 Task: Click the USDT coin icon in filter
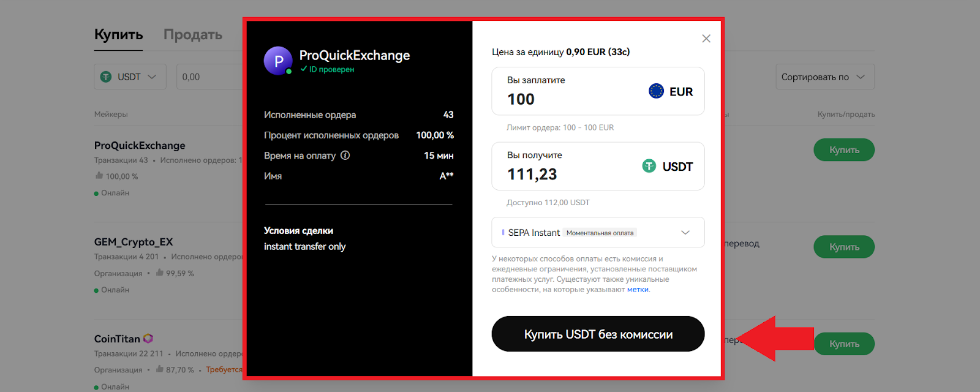[x=106, y=77]
